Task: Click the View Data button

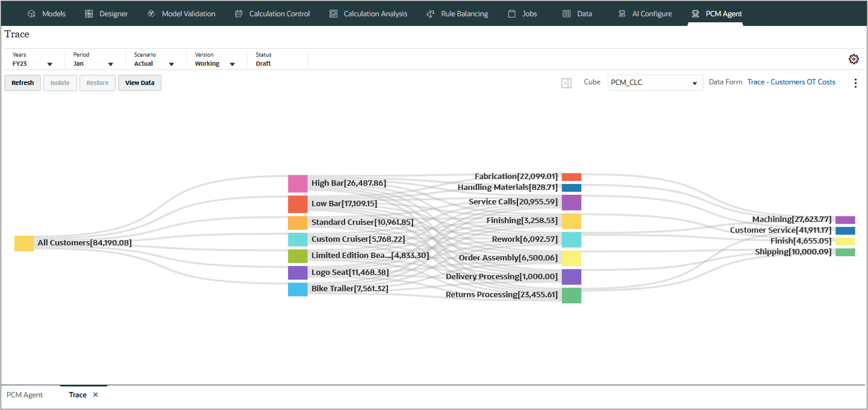Action: tap(140, 83)
